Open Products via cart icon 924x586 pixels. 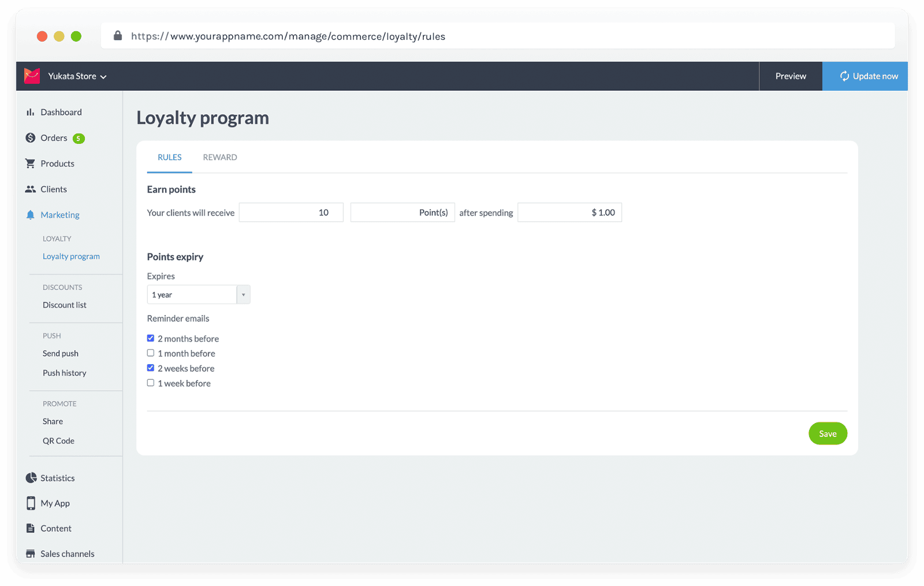[x=31, y=163]
